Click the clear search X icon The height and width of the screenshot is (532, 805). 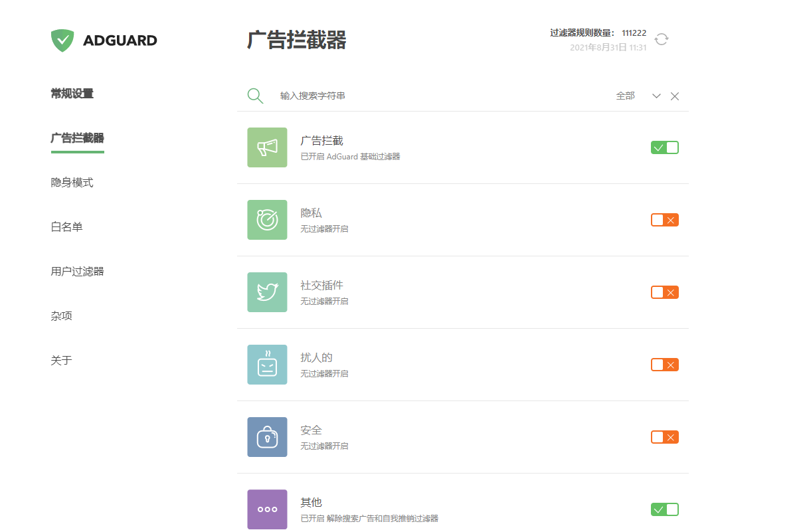coord(675,96)
